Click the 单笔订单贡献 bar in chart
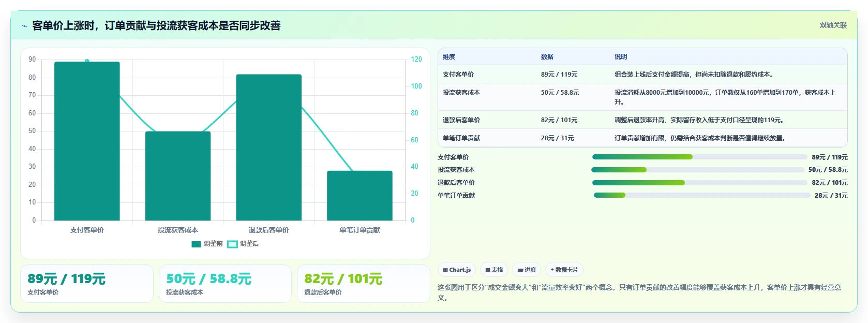Viewport: 868px width, 323px height. [x=360, y=196]
